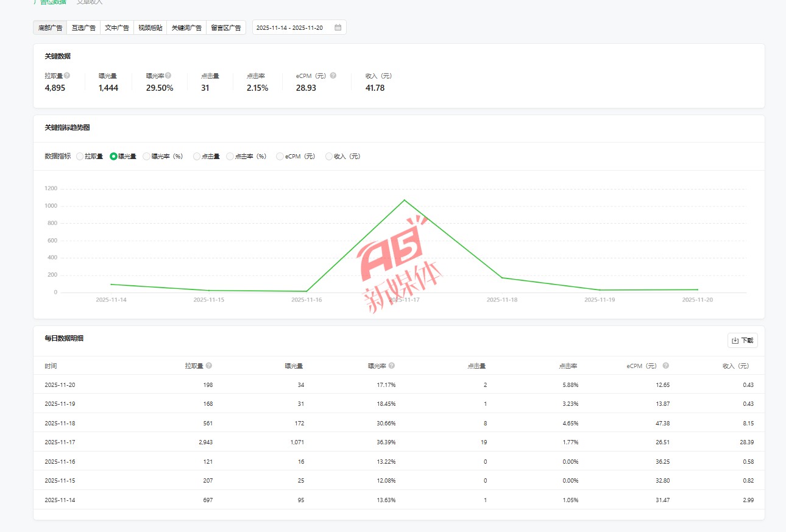786x532 pixels.
Task: Open the 关键词广告 tab
Action: click(186, 27)
